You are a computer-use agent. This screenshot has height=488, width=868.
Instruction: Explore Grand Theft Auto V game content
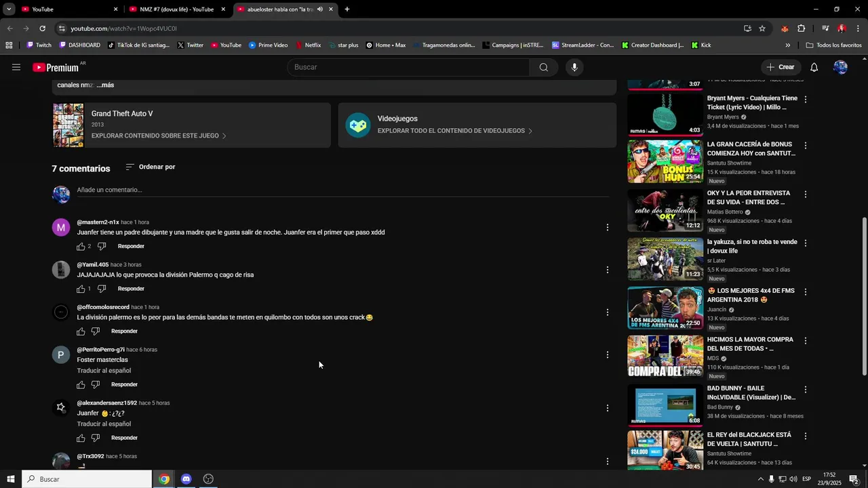coord(159,136)
